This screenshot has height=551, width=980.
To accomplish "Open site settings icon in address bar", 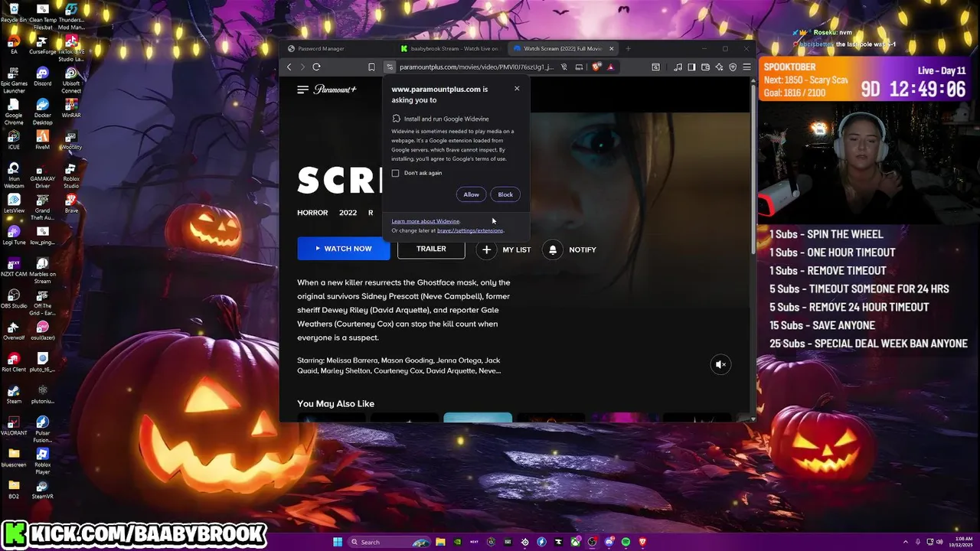I will coord(389,67).
